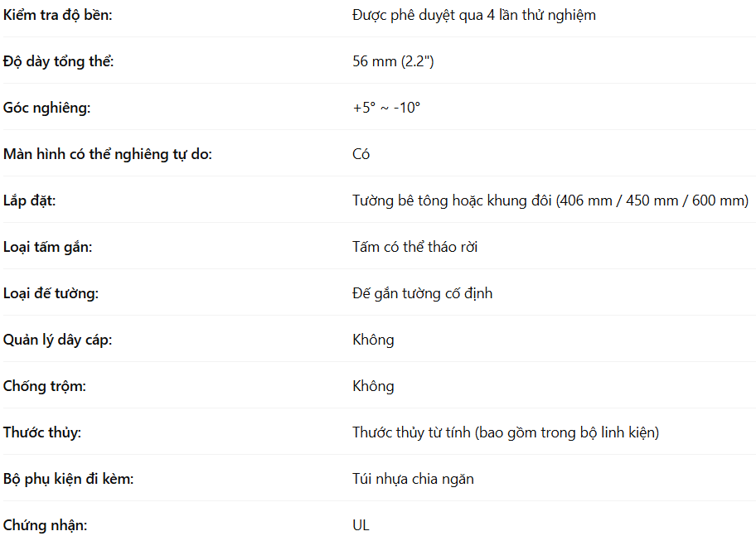Click the "UL" certification value

pos(361,525)
